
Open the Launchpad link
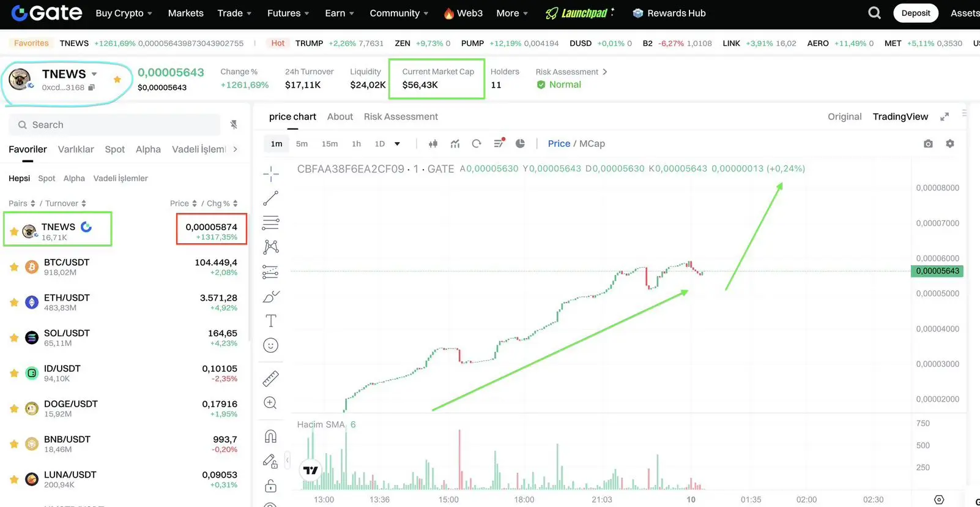(579, 13)
